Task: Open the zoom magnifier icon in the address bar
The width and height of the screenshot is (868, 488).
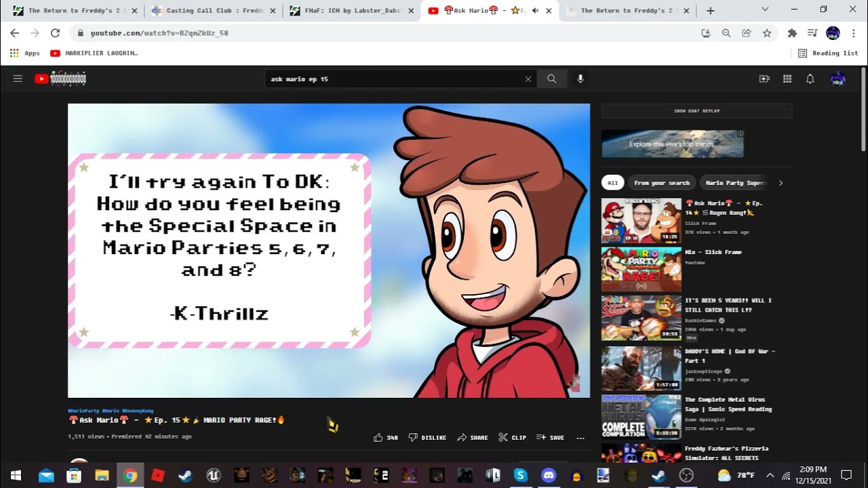Action: (726, 33)
